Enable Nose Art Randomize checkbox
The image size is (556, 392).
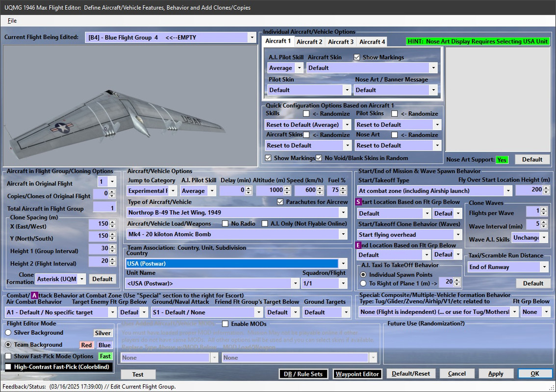coord(394,135)
